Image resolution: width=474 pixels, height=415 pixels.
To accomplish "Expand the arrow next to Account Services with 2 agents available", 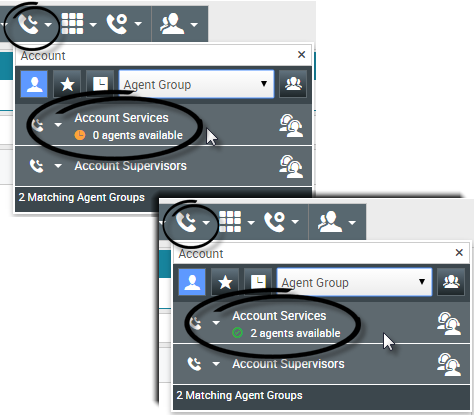I will [216, 323].
